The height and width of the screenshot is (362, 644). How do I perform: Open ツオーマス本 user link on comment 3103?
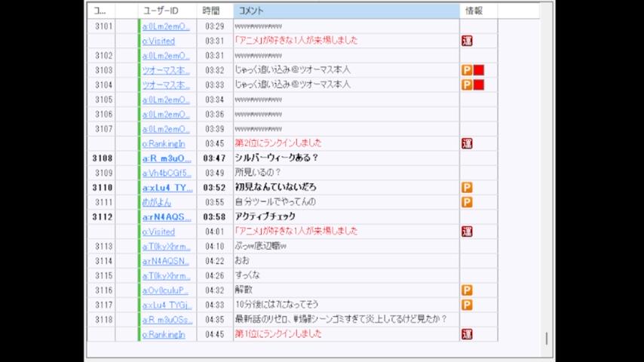[x=166, y=70]
